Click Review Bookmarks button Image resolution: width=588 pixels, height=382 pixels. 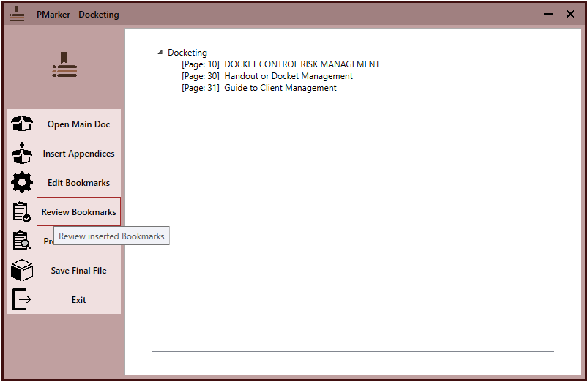(79, 211)
